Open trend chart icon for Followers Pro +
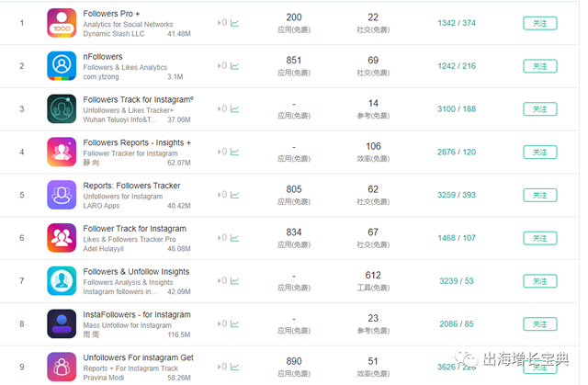 (x=234, y=23)
